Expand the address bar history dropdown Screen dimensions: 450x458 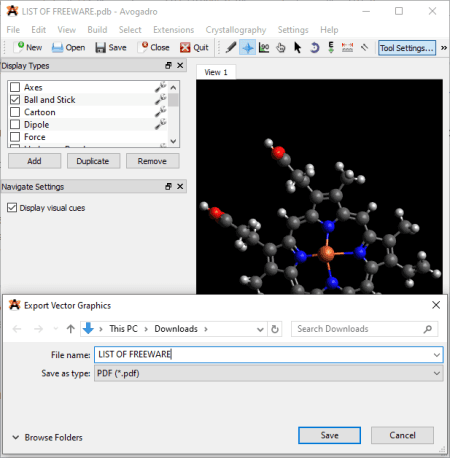[x=260, y=329]
